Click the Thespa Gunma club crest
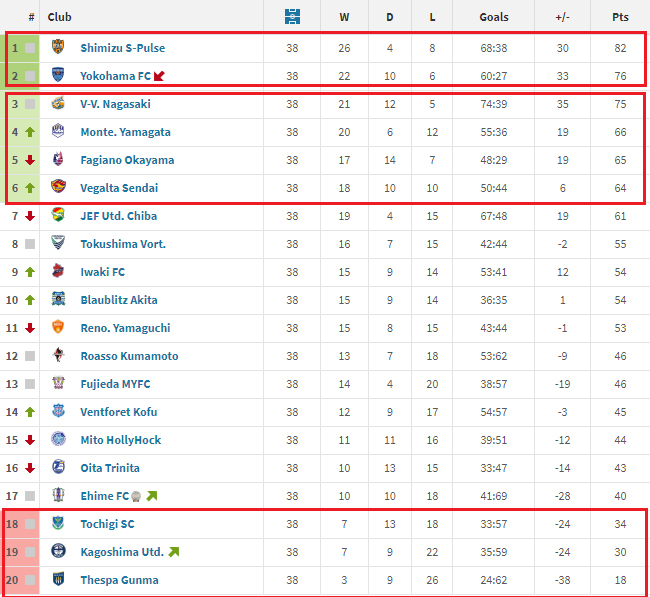This screenshot has width=650, height=597. (x=59, y=579)
